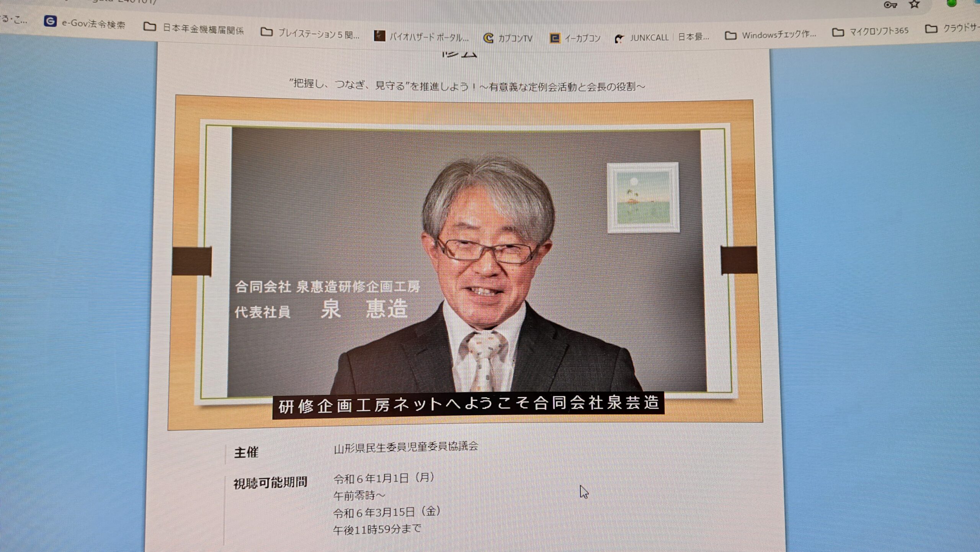Bookmark this page with the star icon
Screen dimensions: 980x552
point(914,4)
